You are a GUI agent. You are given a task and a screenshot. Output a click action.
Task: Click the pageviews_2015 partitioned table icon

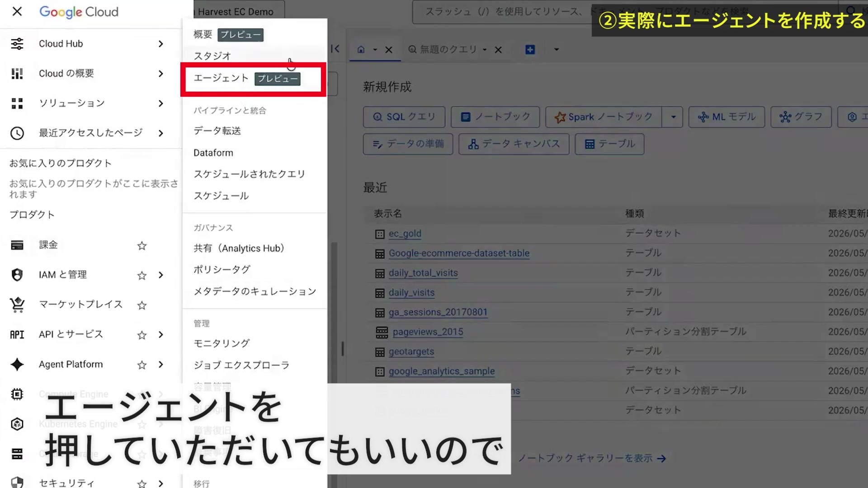[382, 333]
